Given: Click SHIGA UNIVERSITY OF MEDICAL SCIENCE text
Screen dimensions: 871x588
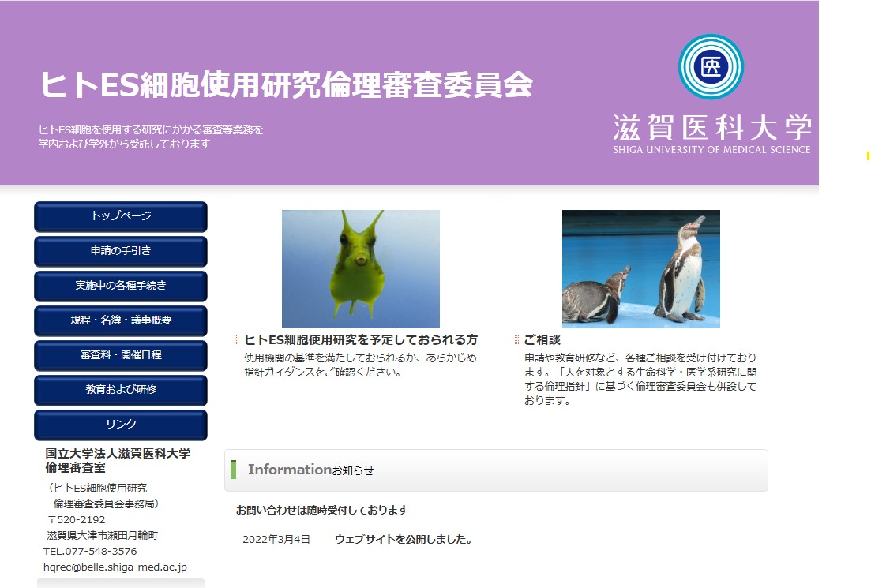Looking at the screenshot, I should coord(711,149).
